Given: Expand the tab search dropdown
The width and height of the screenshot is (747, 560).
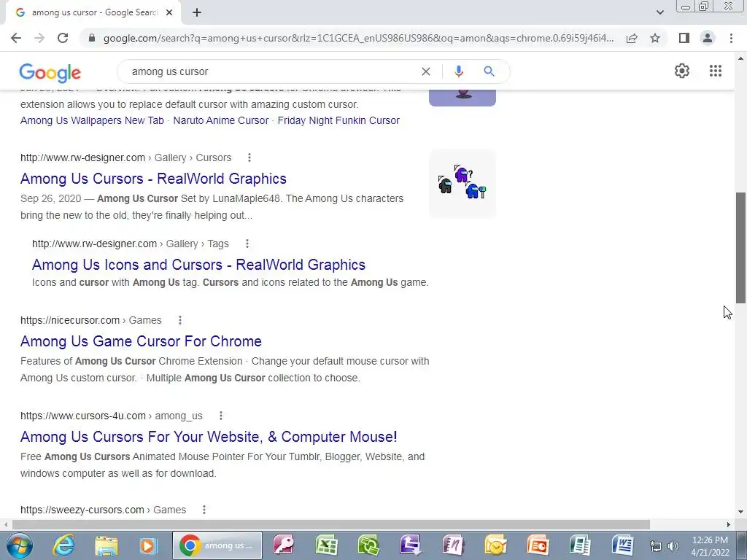Looking at the screenshot, I should [x=659, y=12].
